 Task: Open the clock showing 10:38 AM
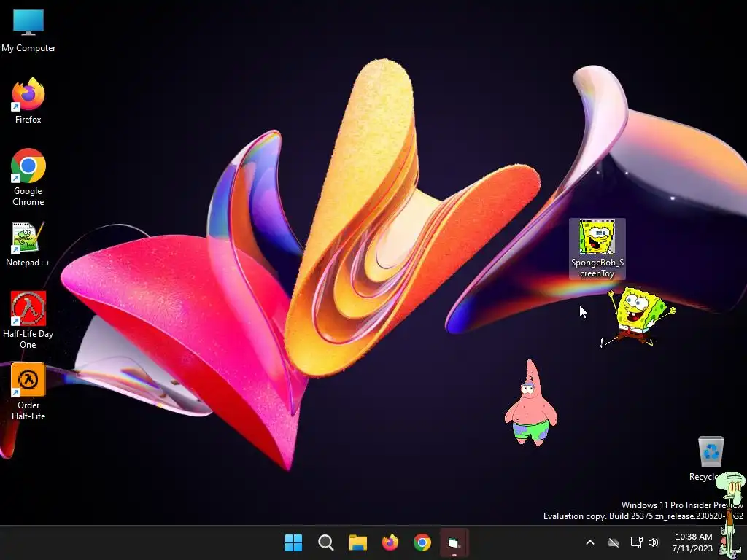(694, 542)
